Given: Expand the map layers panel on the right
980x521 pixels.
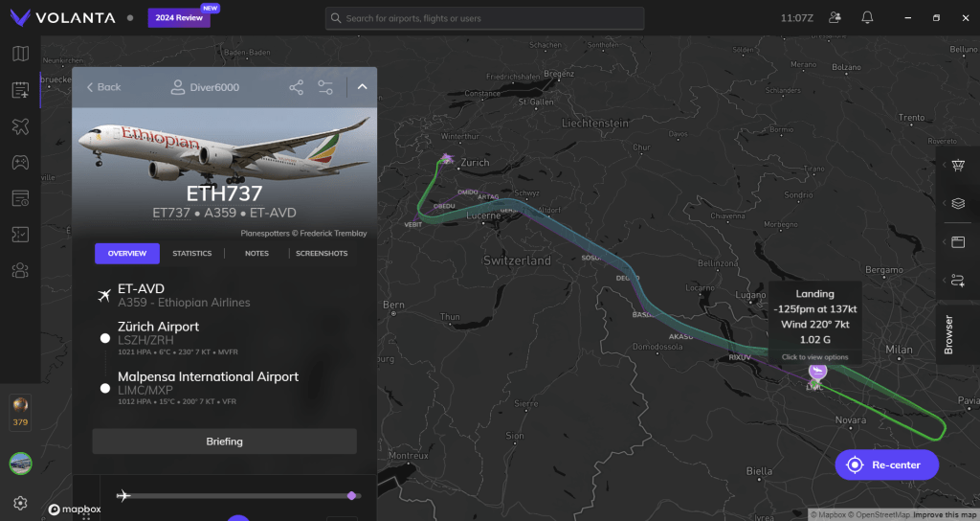Looking at the screenshot, I should point(957,203).
